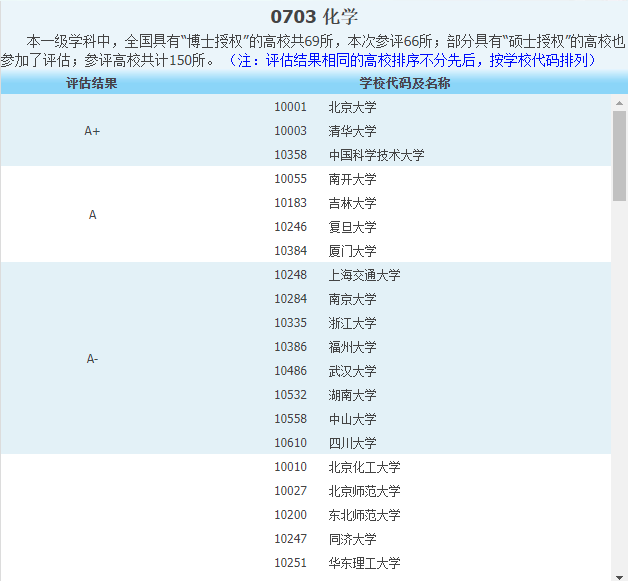Click 北京化工大学 in the list
Screen dimensions: 628x581
(364, 467)
